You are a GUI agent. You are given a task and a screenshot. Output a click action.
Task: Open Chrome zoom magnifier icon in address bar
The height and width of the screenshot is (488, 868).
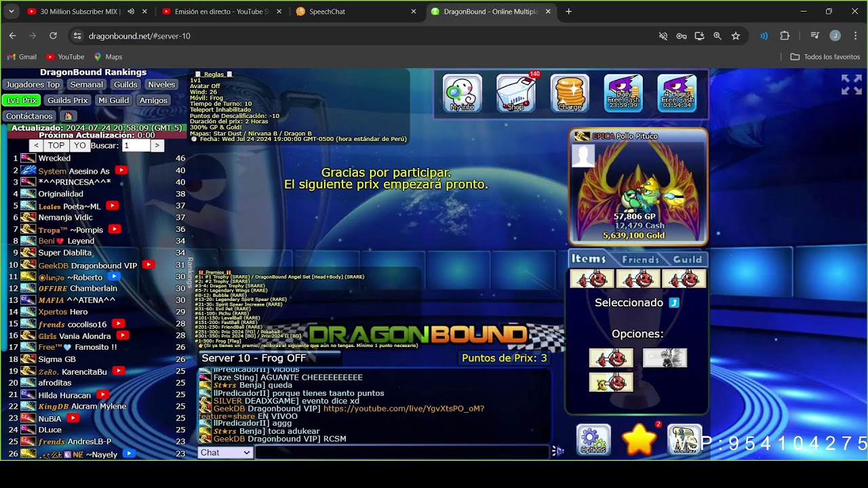(x=717, y=36)
